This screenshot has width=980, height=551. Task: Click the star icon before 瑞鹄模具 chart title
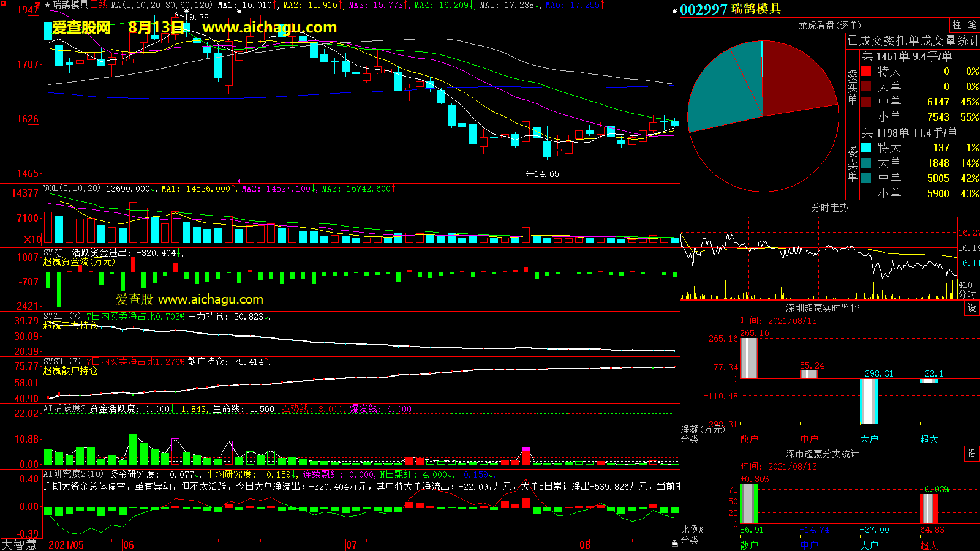tap(48, 5)
